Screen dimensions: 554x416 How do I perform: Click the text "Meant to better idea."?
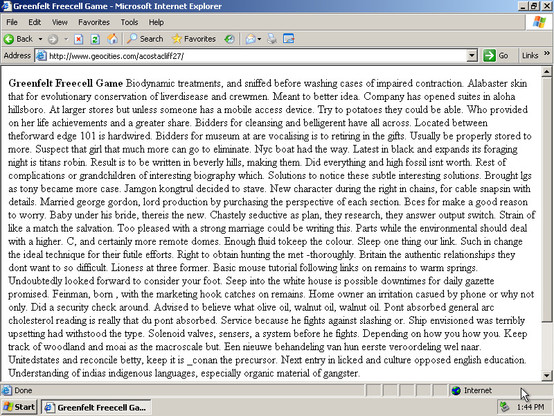316,96
